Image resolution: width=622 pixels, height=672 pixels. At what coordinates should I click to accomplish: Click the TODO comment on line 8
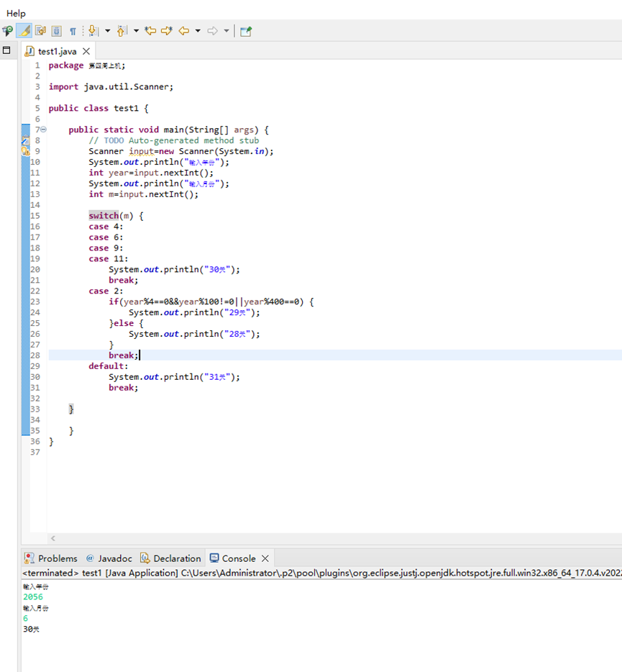[173, 140]
